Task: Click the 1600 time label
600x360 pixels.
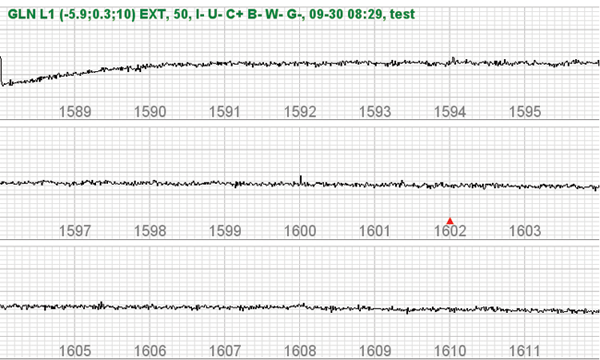Action: [300, 231]
